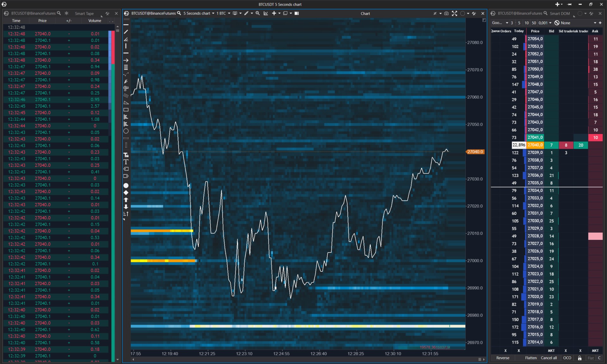This screenshot has height=364, width=607.
Task: Expand the None order template dropdown
Action: pyautogui.click(x=595, y=23)
